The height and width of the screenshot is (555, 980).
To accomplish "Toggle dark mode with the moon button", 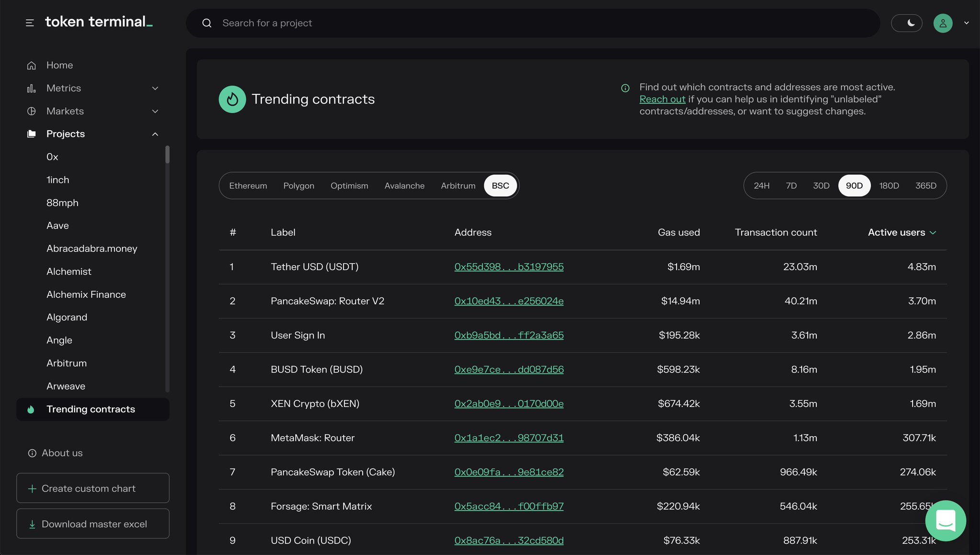I will [907, 23].
